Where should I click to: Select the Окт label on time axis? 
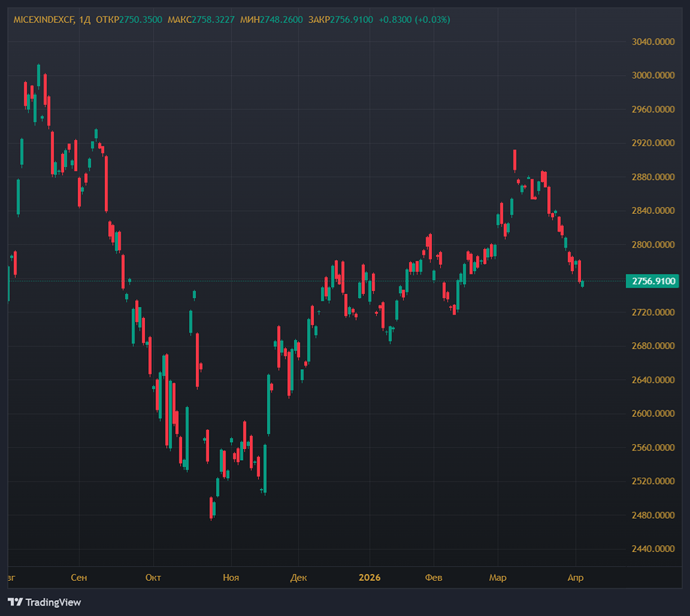153,577
